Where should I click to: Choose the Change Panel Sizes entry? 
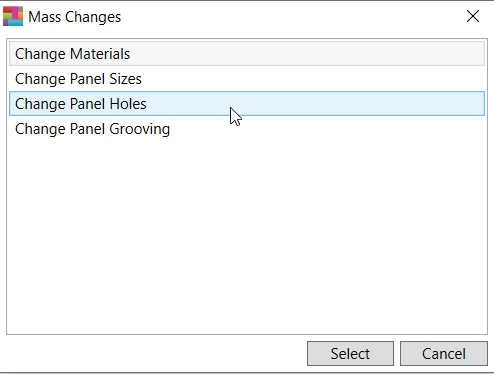247,79
